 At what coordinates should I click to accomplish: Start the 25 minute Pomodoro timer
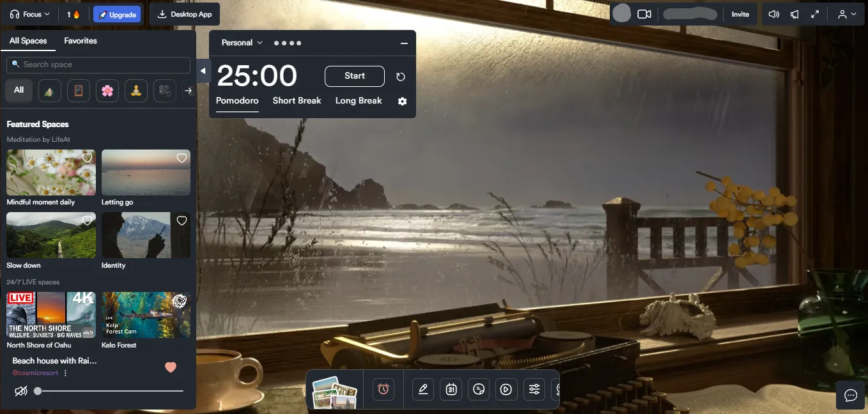[354, 76]
